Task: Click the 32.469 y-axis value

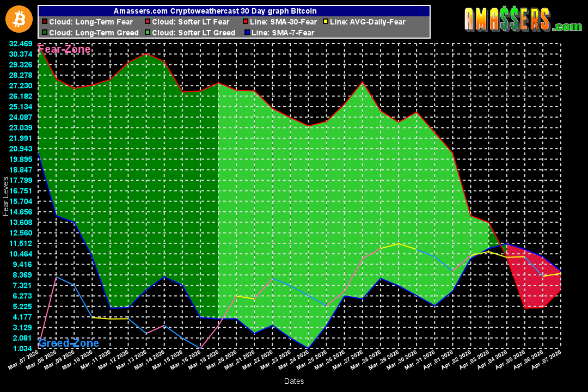Action: (x=20, y=44)
